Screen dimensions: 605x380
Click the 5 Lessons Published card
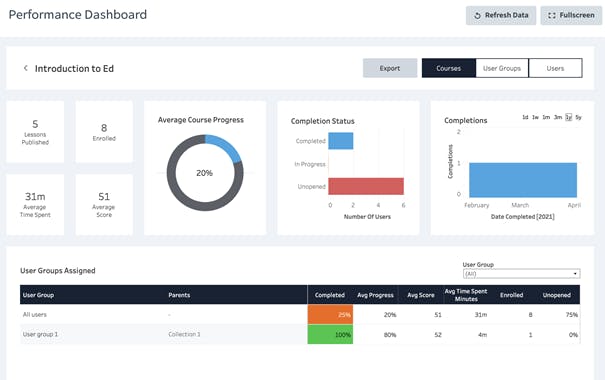(x=35, y=132)
